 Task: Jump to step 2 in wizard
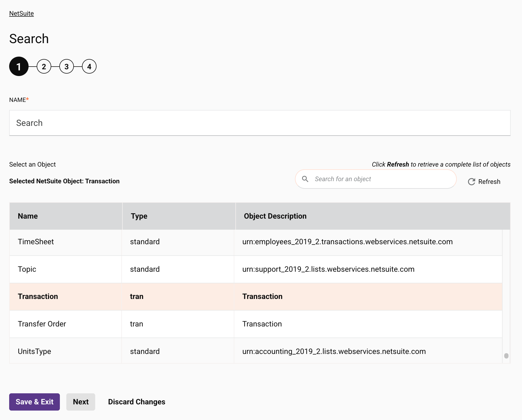coord(44,66)
